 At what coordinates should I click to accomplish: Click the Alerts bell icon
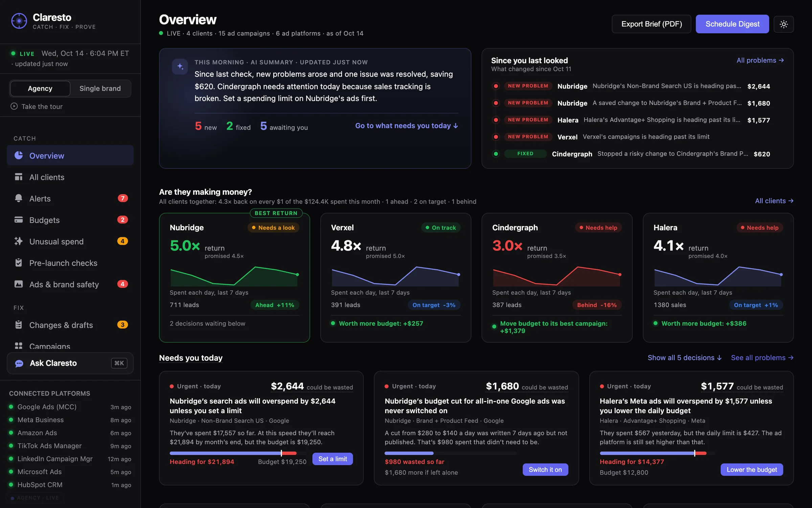coord(19,198)
